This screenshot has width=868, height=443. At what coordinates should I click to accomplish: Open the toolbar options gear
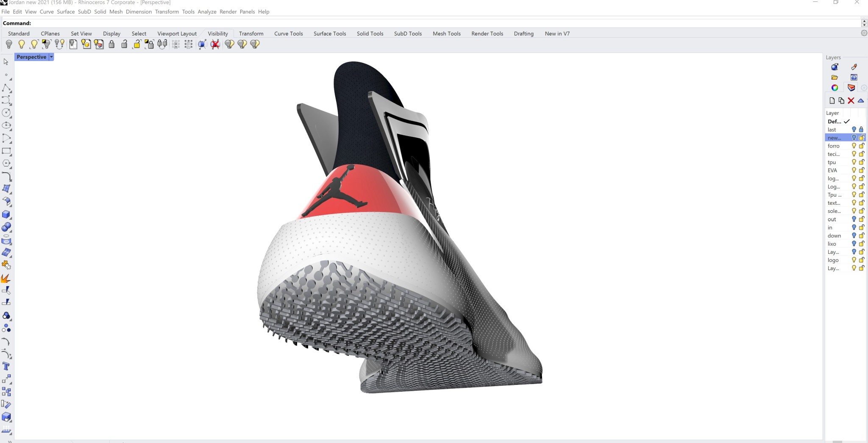[x=864, y=33]
